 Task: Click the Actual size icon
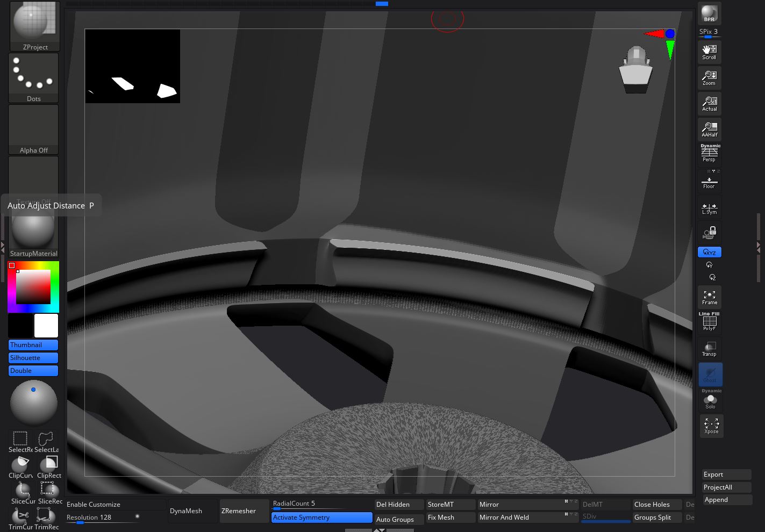coord(709,104)
